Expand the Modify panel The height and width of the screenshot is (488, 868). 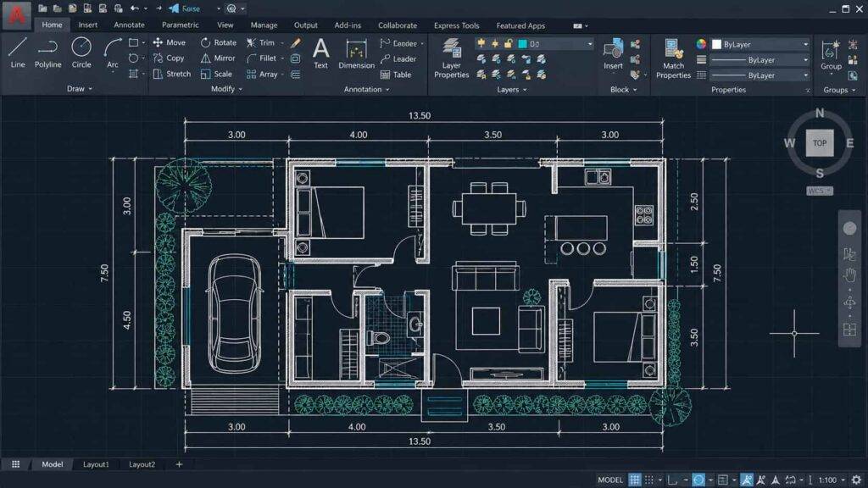(226, 88)
